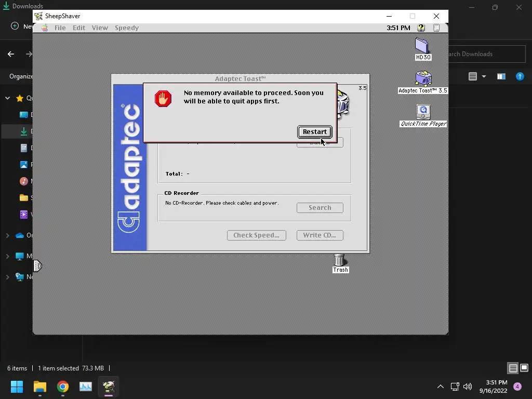
Task: Collapse the Quick access tree in Explorer
Action: click(7, 98)
